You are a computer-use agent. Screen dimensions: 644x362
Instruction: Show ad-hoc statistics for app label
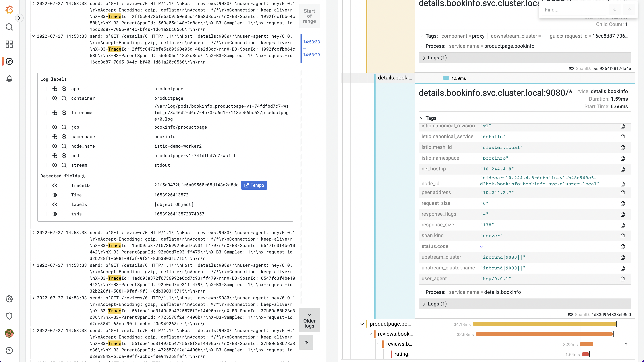pyautogui.click(x=45, y=89)
